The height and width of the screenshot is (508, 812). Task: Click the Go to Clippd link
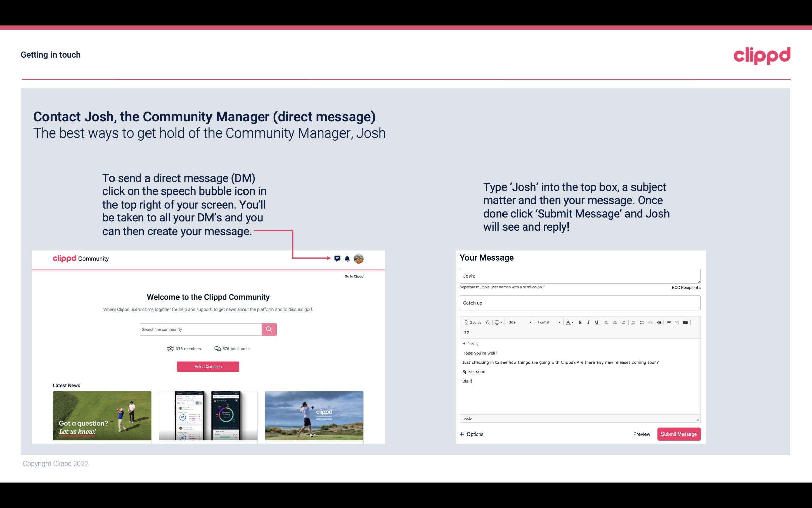coord(353,276)
